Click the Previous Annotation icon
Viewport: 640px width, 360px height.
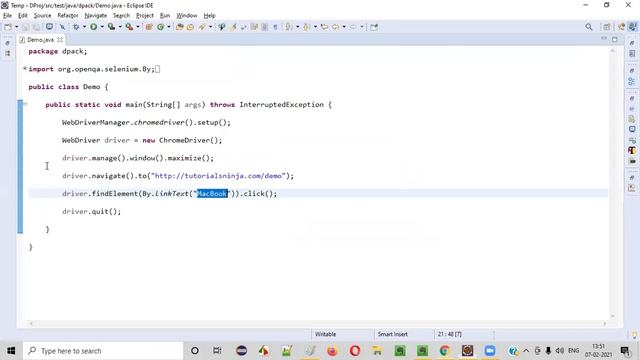click(307, 27)
